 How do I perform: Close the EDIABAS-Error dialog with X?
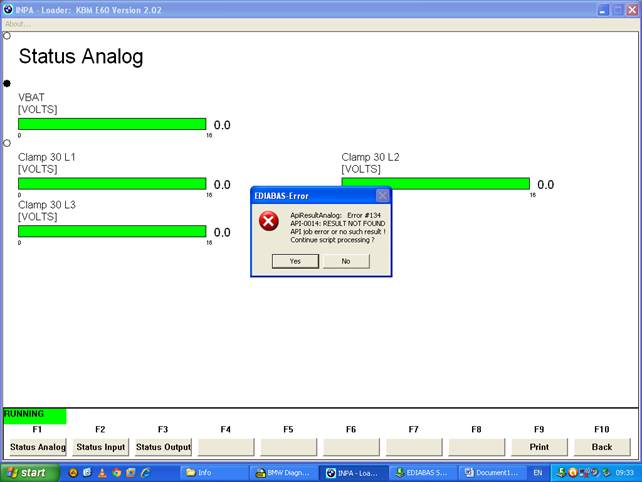[x=382, y=196]
